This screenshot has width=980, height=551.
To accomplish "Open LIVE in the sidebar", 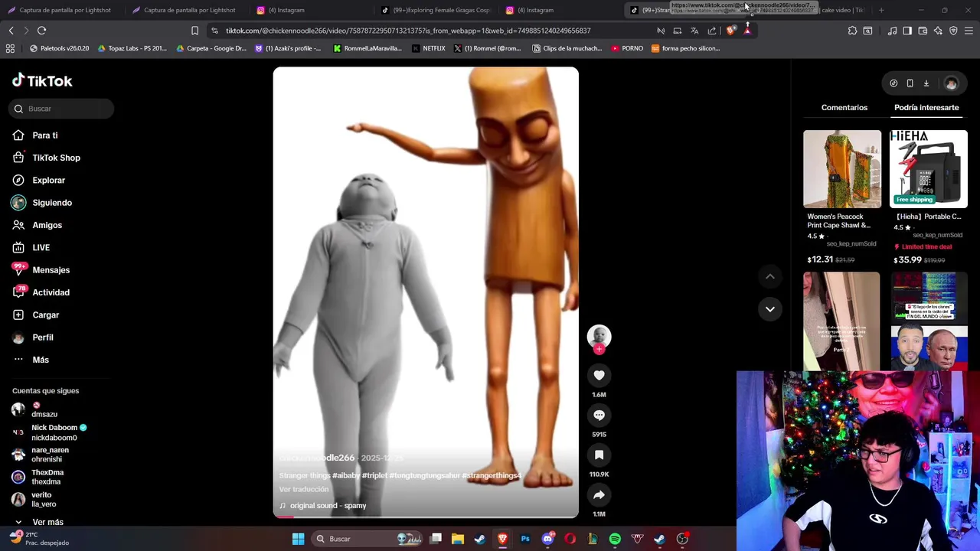I will pos(41,247).
